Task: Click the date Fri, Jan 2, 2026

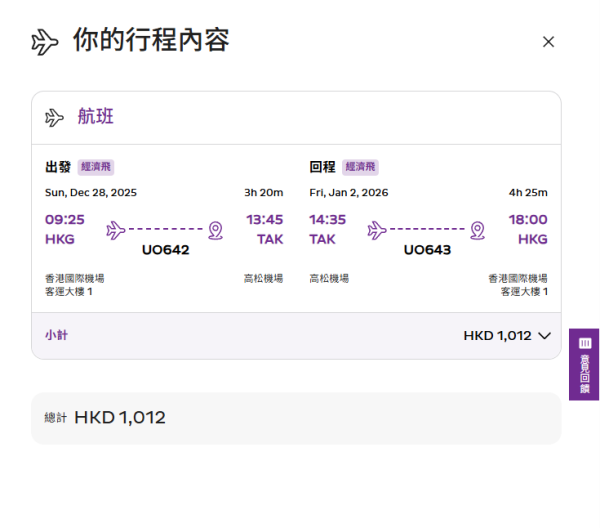Action: 349,192
